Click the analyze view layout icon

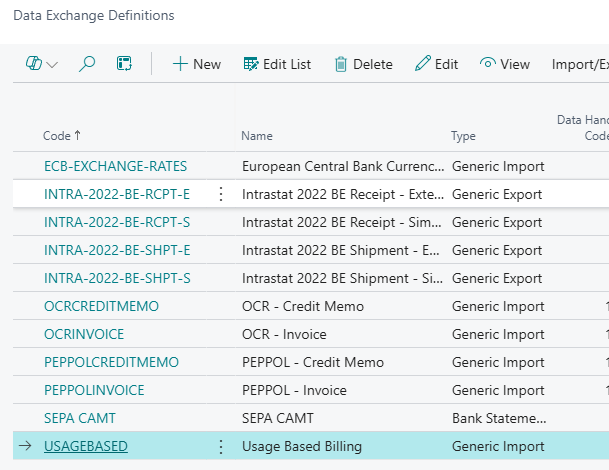(x=124, y=64)
